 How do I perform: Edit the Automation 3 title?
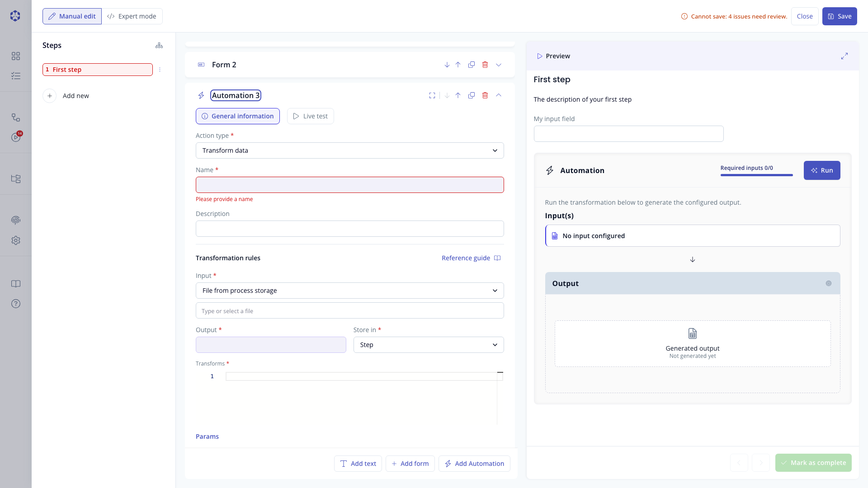point(236,95)
